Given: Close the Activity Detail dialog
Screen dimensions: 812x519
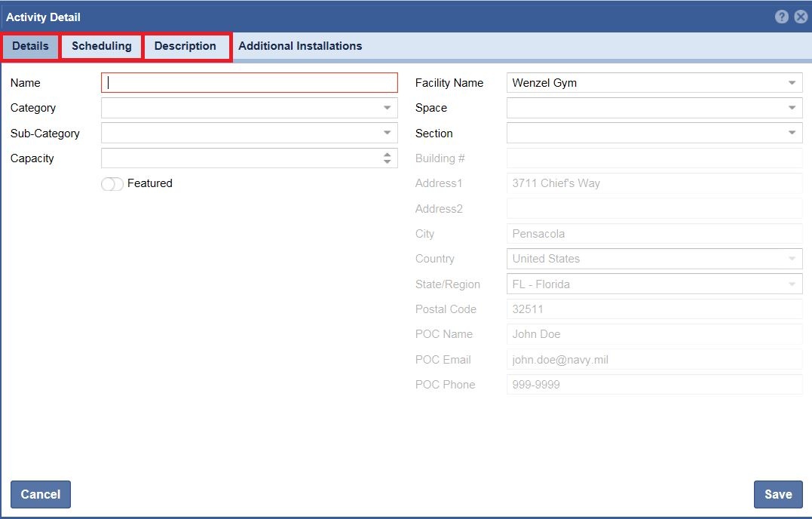Looking at the screenshot, I should pos(800,17).
